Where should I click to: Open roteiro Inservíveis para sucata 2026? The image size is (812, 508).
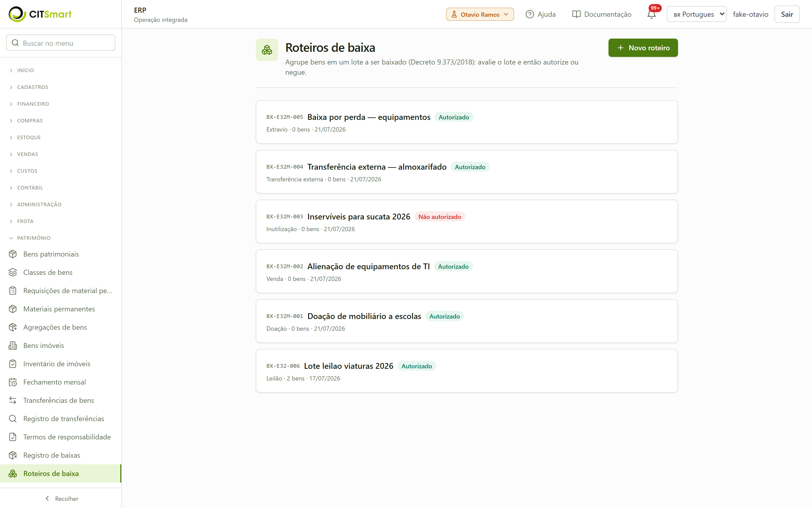pyautogui.click(x=467, y=221)
